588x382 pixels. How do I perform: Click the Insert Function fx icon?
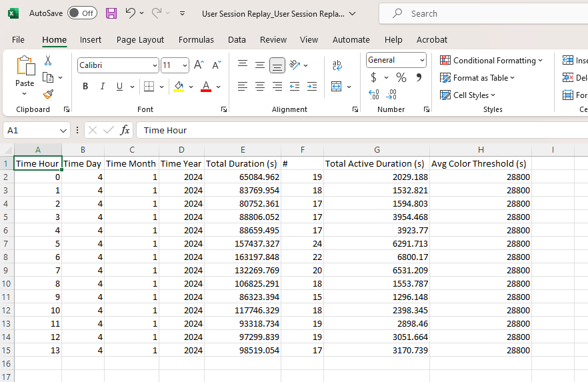coord(125,131)
